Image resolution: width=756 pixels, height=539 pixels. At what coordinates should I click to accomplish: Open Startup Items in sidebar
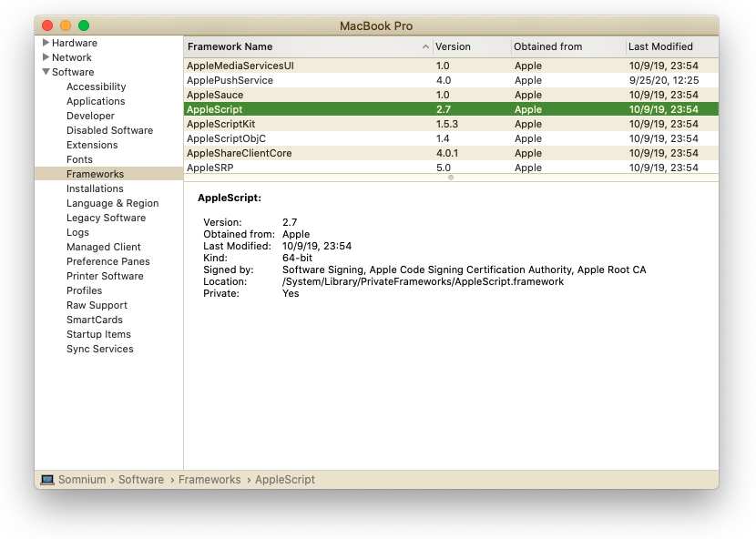pyautogui.click(x=98, y=334)
